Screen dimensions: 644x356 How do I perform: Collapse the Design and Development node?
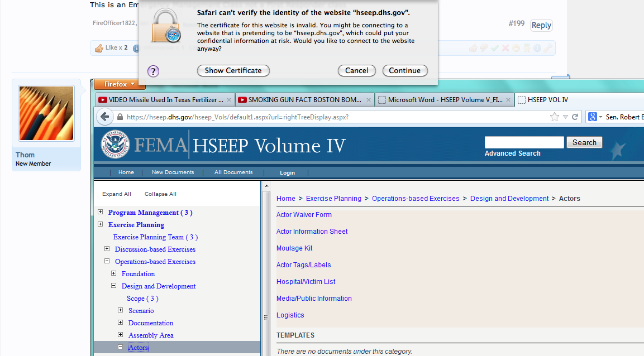coord(114,286)
